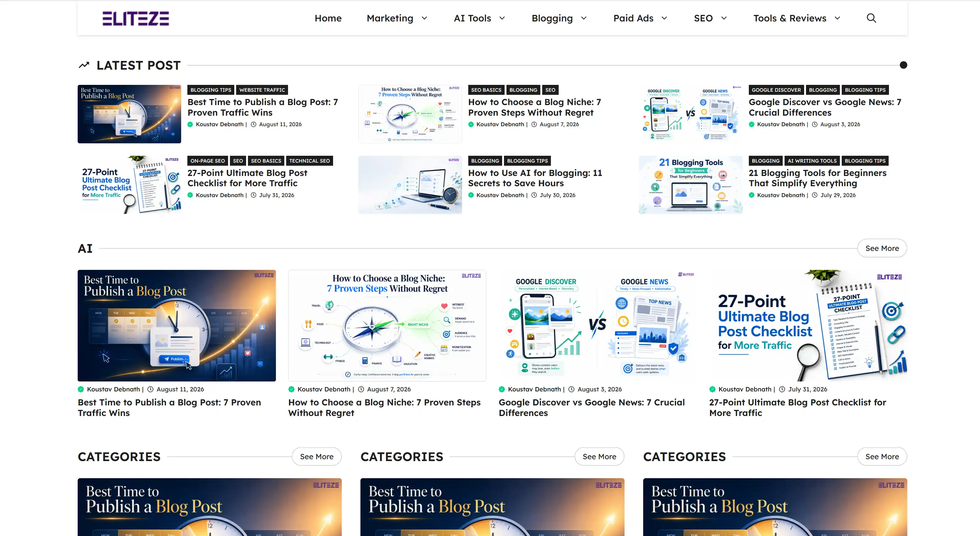Click the verified badge beside the July 29 post author

(752, 195)
